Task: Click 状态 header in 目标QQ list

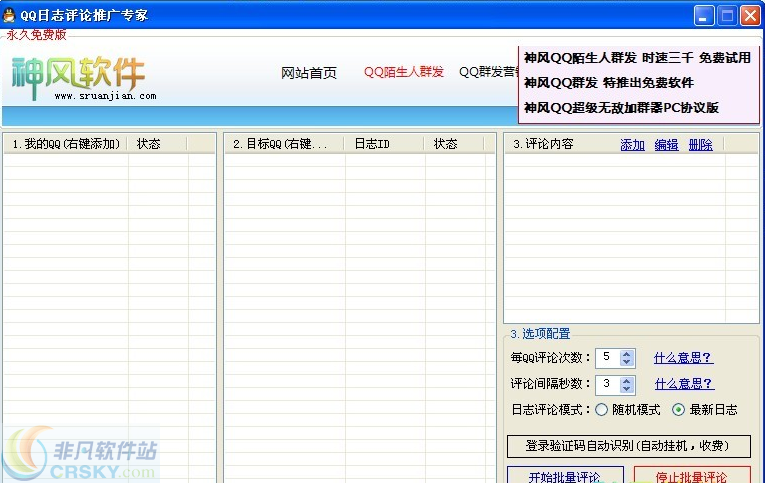Action: coord(454,144)
